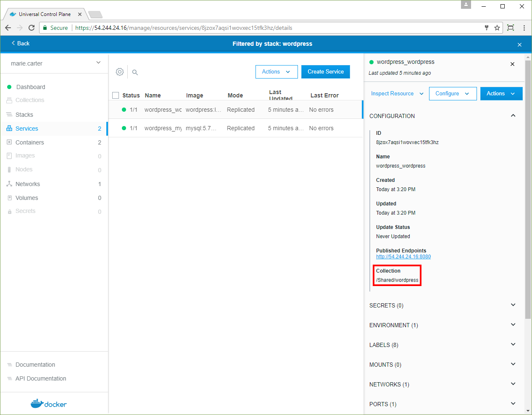The width and height of the screenshot is (532, 415).
Task: Open the published endpoint link on port 8080
Action: tap(403, 257)
